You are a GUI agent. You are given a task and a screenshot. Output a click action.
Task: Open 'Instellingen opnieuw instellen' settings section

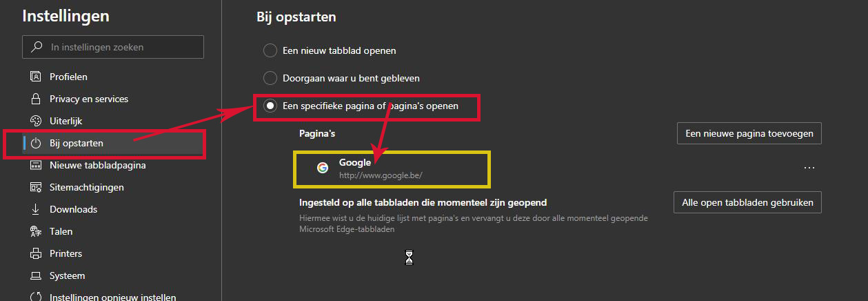click(112, 297)
